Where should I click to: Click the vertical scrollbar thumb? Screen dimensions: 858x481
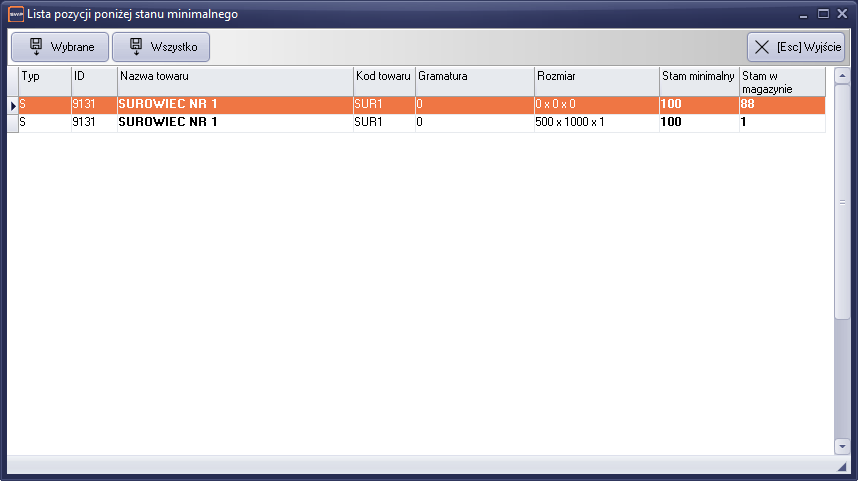pyautogui.click(x=842, y=200)
